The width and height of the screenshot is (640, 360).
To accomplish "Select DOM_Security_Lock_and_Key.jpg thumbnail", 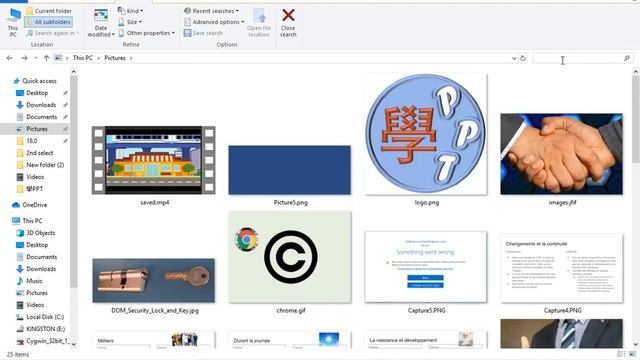I will click(154, 280).
